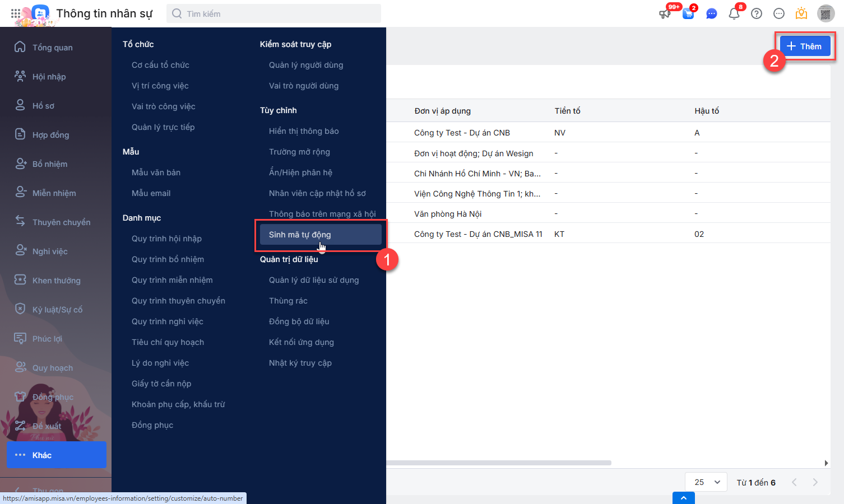Image resolution: width=844 pixels, height=504 pixels.
Task: Open Tiêu chí quy hoạch link
Action: pyautogui.click(x=168, y=342)
